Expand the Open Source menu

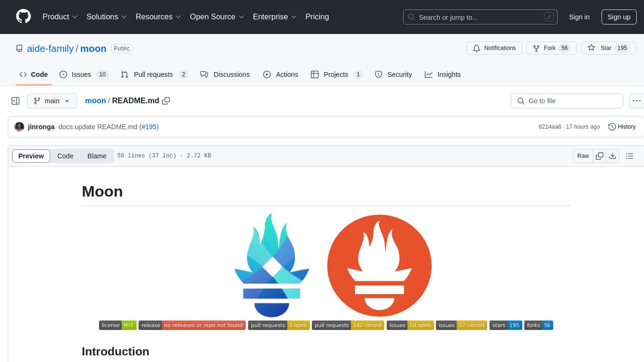[217, 17]
